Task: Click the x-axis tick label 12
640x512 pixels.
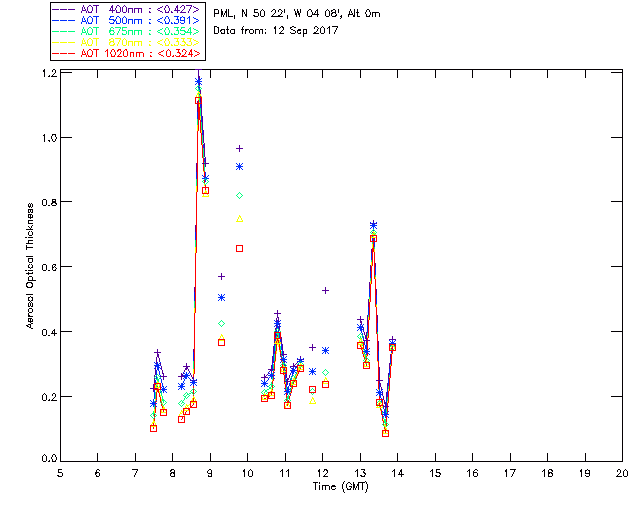Action: [322, 473]
